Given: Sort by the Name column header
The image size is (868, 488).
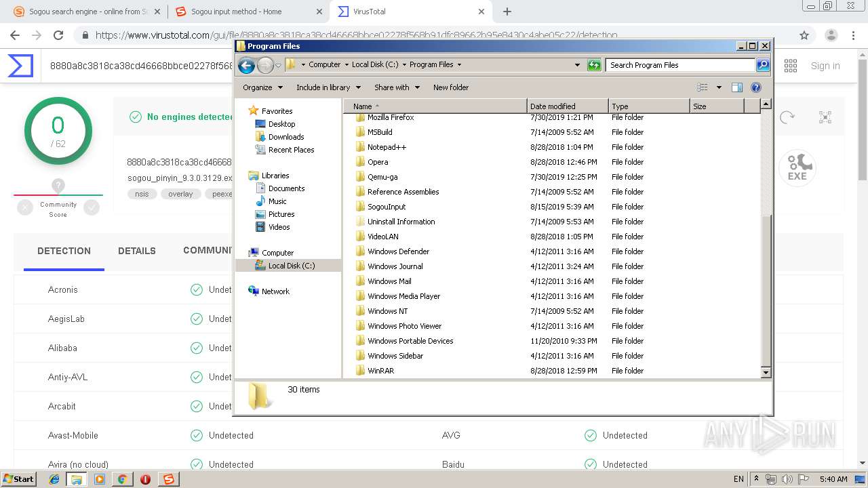Looking at the screenshot, I should [x=435, y=106].
